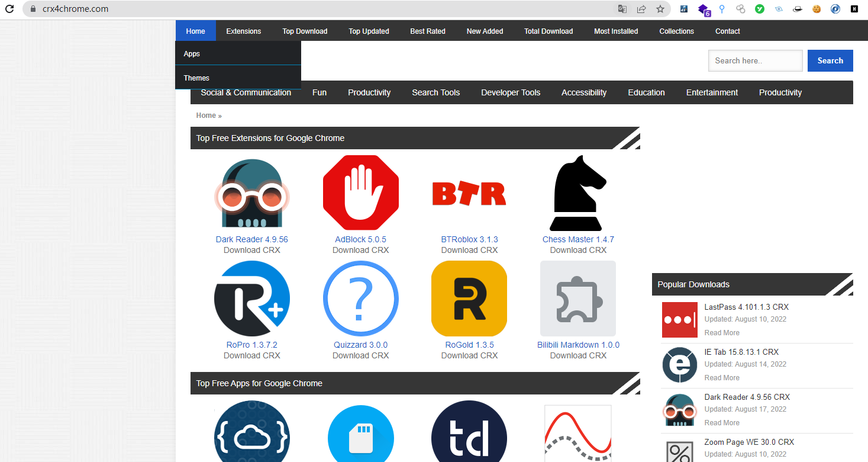Screen dimensions: 868x462
Task: Go to Extensions in the top navigation
Action: 244,31
